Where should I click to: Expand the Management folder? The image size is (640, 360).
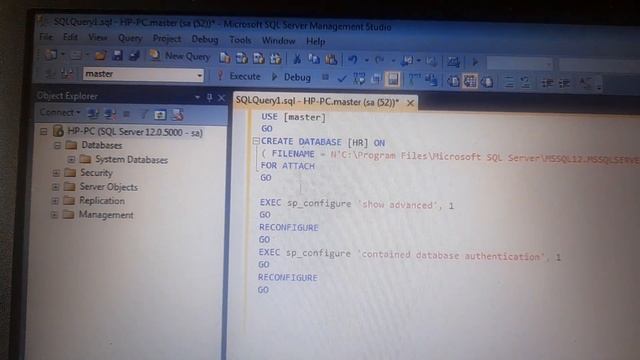[54, 215]
